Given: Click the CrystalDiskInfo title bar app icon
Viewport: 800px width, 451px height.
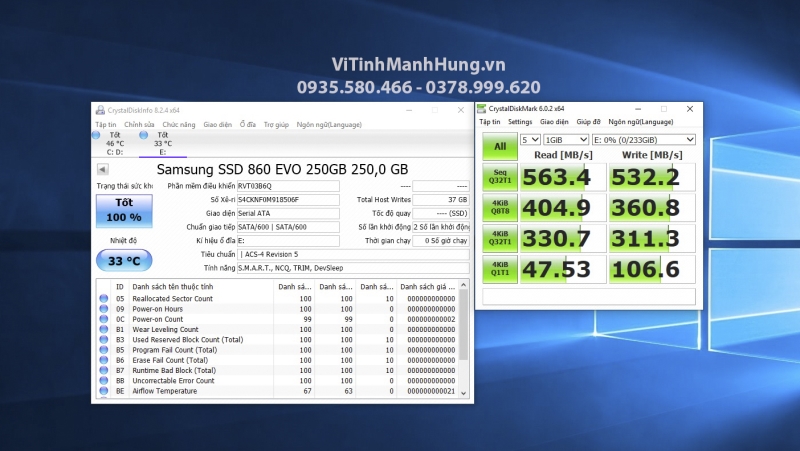Looking at the screenshot, I should (x=100, y=110).
